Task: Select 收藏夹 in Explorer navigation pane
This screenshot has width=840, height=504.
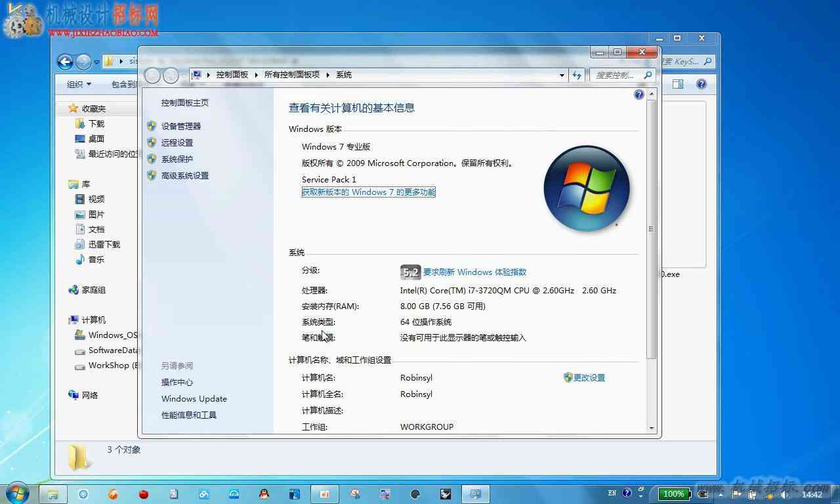Action: point(93,108)
